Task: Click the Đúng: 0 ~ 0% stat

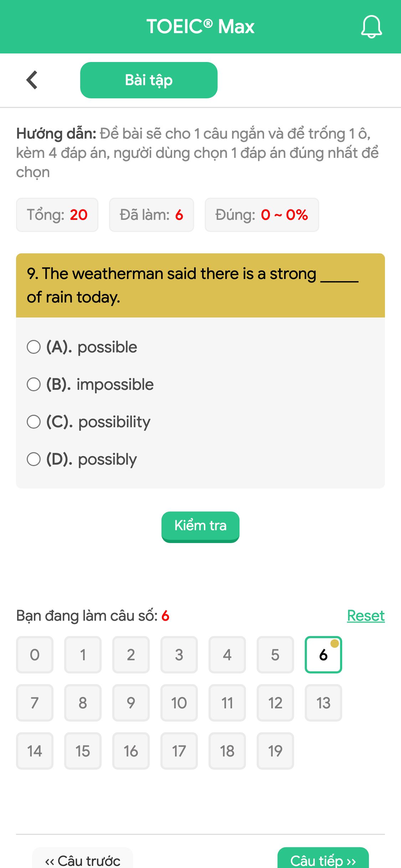Action: (262, 215)
